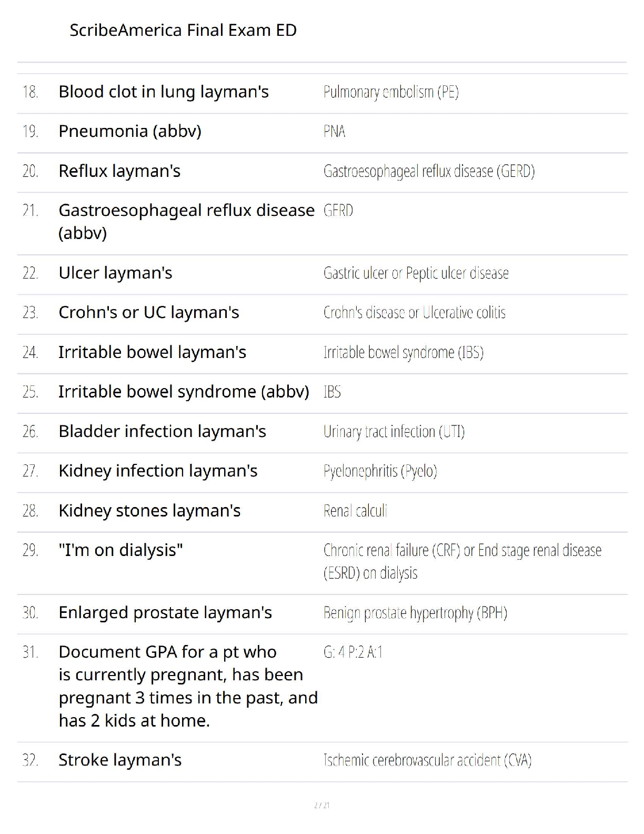The width and height of the screenshot is (644, 834).
Task: Select the "I'm on dialysis" term
Action: coord(120,550)
